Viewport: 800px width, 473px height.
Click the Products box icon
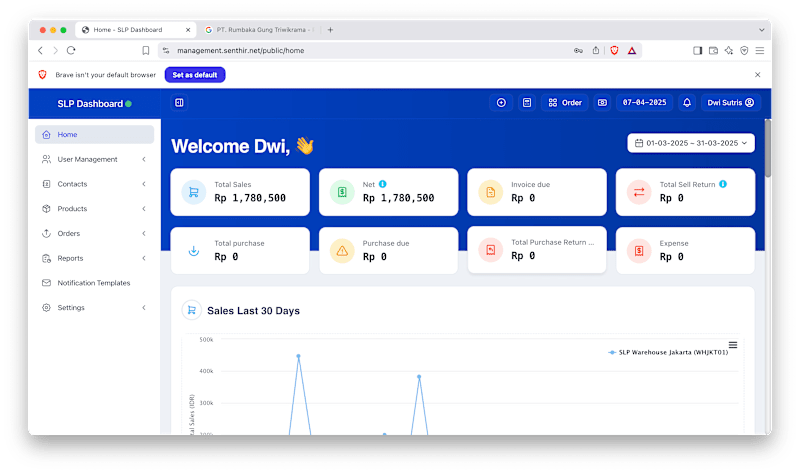coord(46,209)
